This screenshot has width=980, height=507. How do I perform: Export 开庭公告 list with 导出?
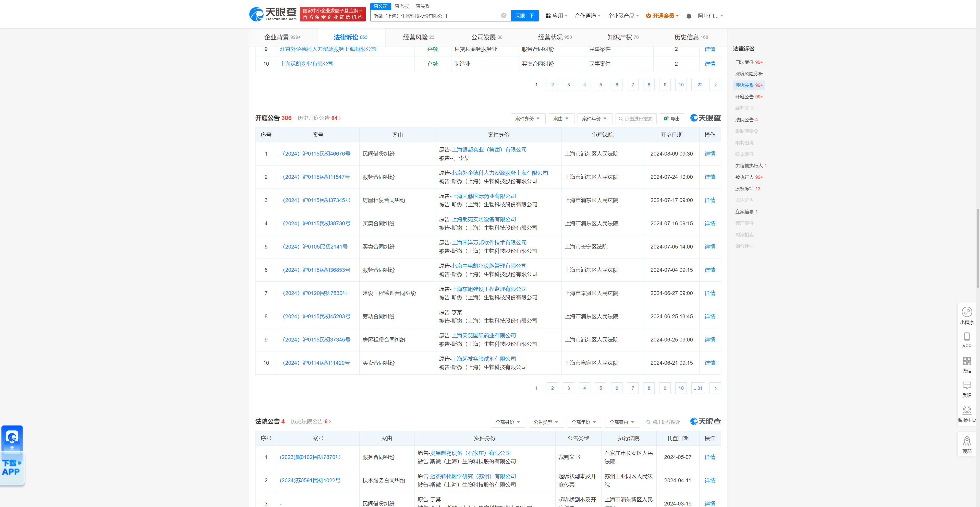[672, 119]
